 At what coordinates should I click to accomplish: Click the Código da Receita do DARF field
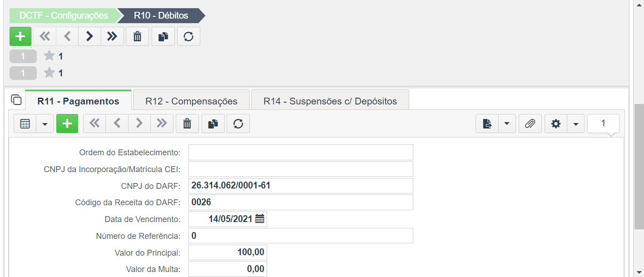pyautogui.click(x=301, y=202)
